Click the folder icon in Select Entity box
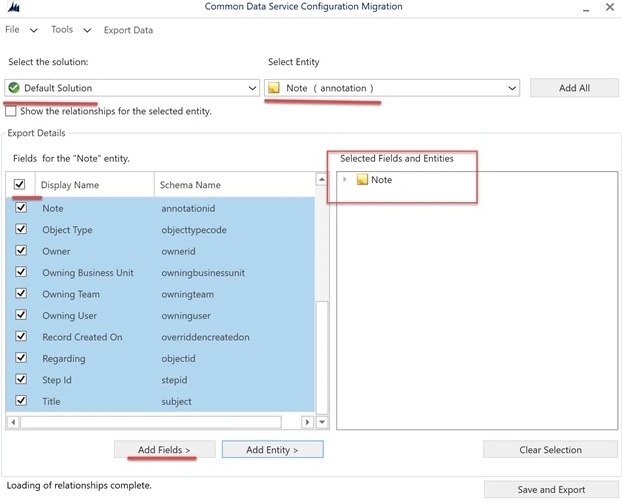 pyautogui.click(x=274, y=88)
